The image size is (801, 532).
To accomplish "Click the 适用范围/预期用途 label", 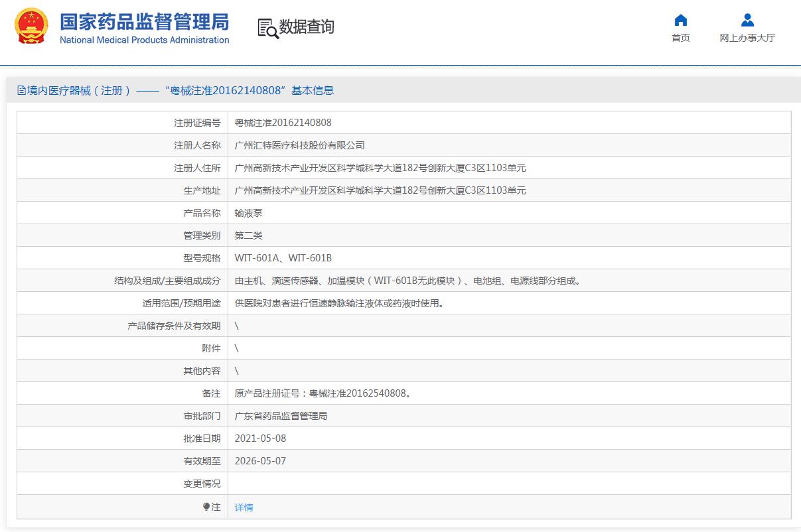I will pyautogui.click(x=181, y=303).
